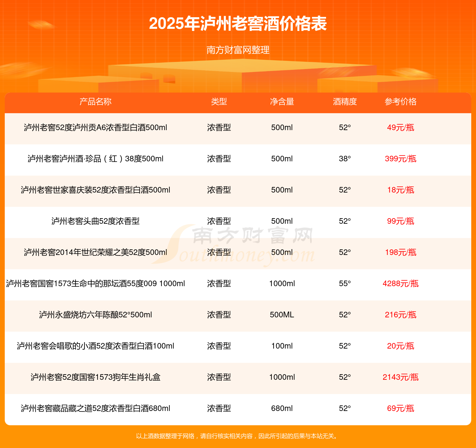Select '浓香型' in the 4288元/瓶 row
Viewport: 476px width, 448px height.
219,284
